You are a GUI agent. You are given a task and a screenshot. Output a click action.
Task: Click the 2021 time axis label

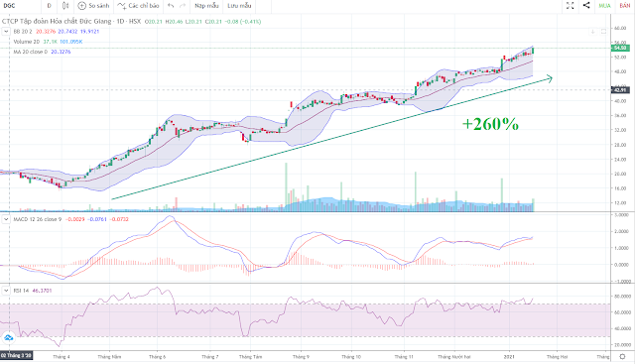tap(509, 357)
